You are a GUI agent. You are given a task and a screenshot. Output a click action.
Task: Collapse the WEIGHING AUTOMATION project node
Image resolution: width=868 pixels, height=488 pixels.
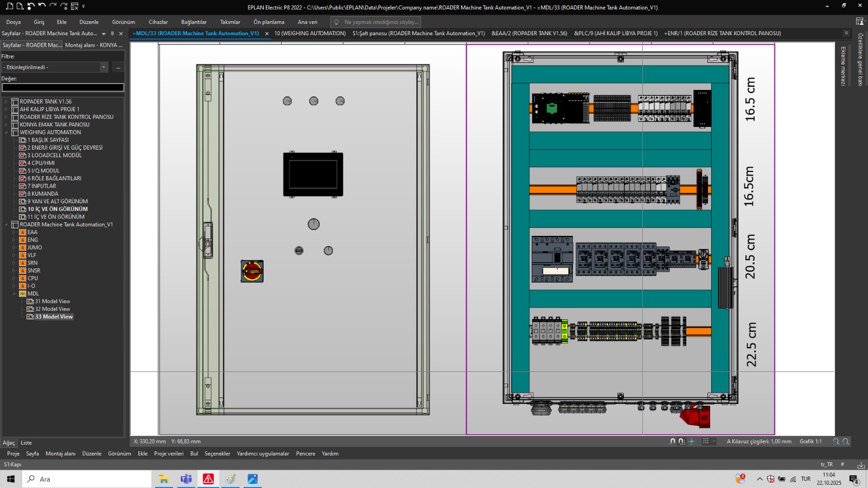click(6, 132)
